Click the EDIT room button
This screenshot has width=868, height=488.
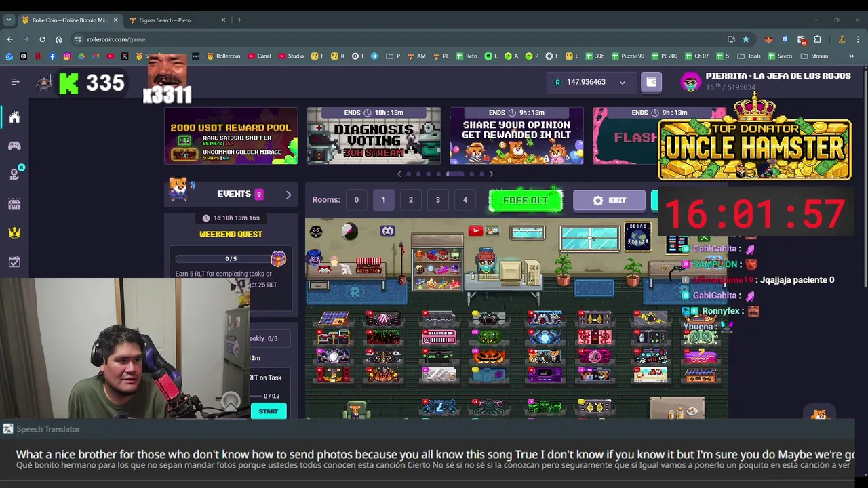tap(609, 201)
